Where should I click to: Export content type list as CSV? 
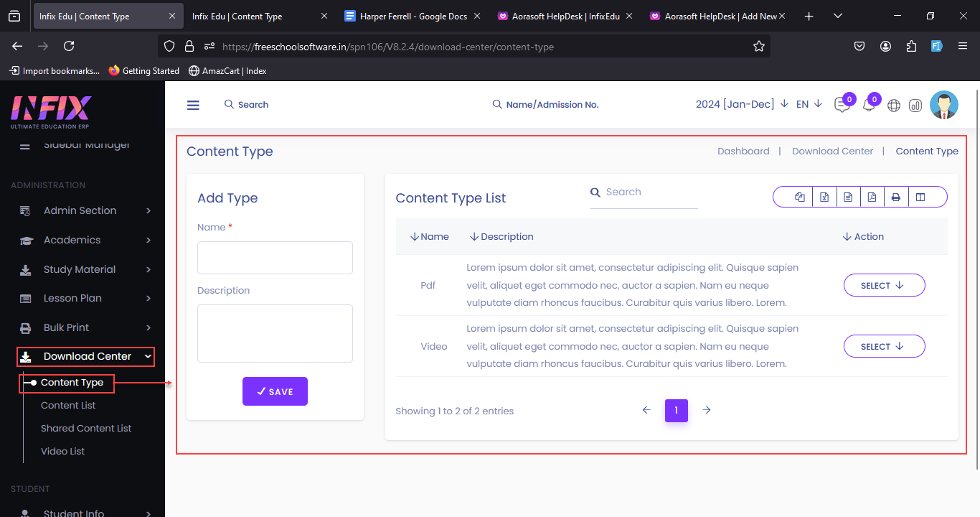click(848, 197)
